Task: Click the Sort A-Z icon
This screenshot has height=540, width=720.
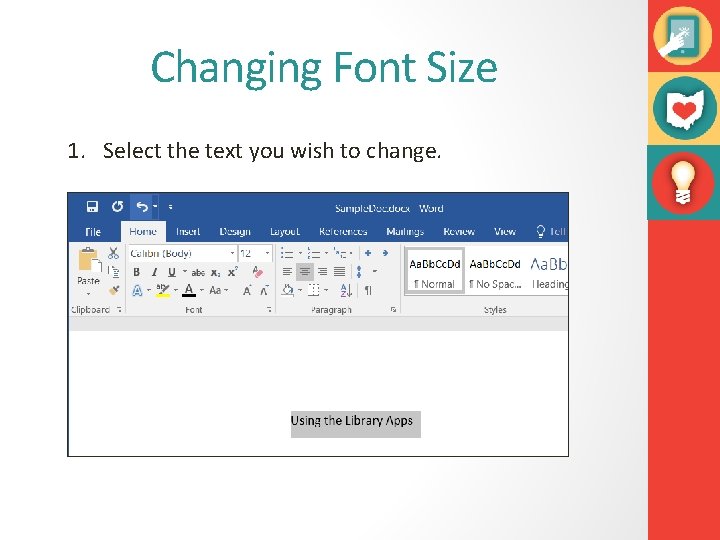Action: [346, 290]
